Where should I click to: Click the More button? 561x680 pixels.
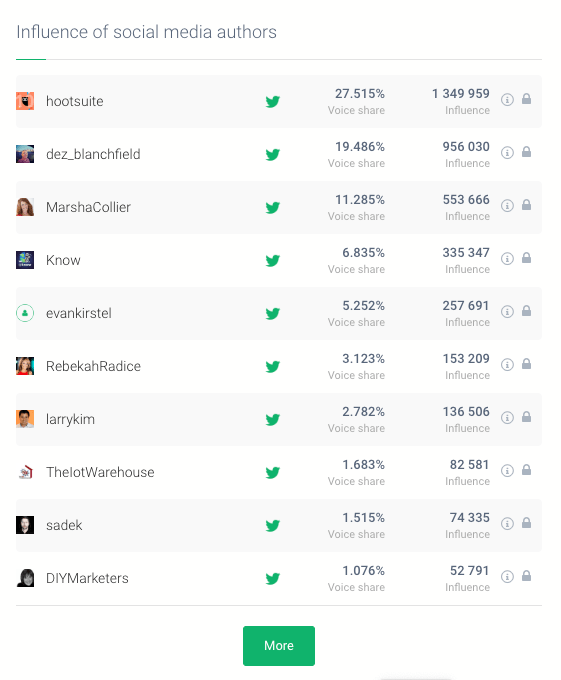tap(279, 646)
